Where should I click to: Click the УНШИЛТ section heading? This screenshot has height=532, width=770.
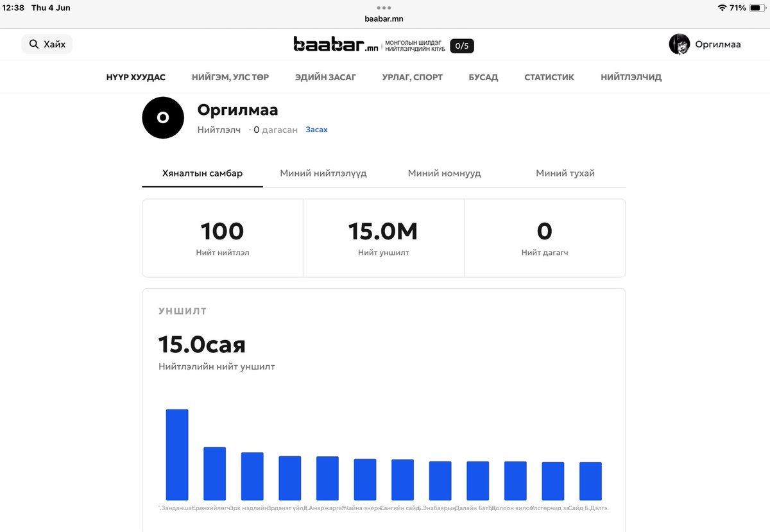[183, 311]
